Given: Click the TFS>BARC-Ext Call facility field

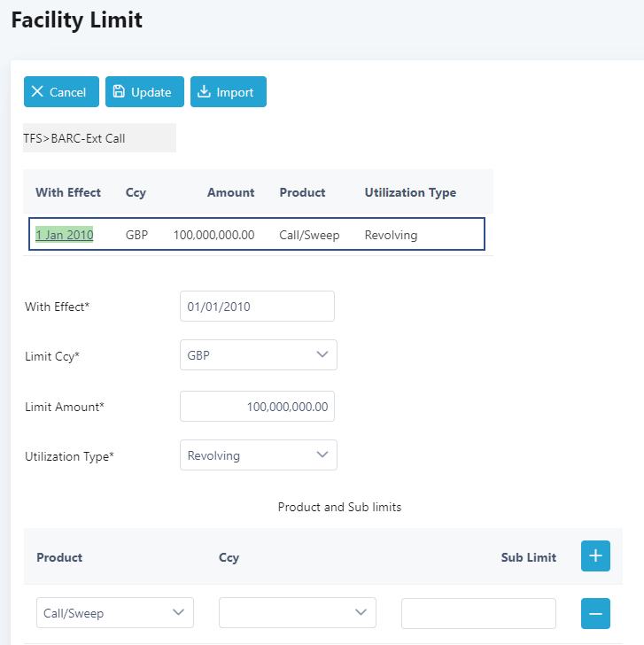Looking at the screenshot, I should click(99, 138).
